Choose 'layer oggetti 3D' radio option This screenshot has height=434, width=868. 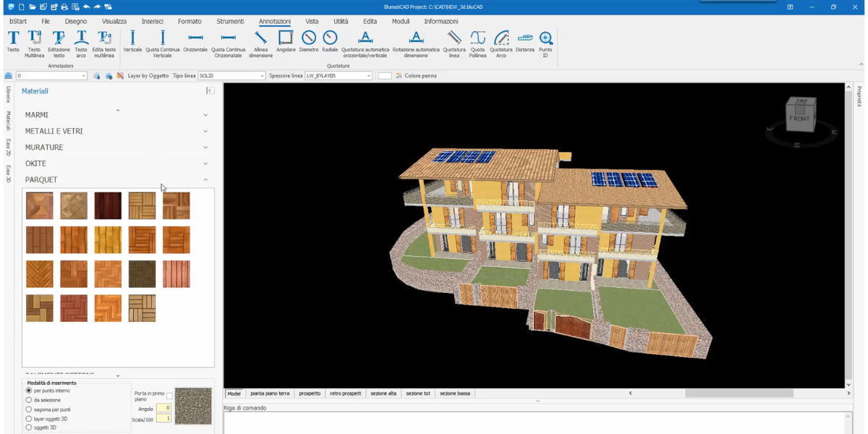(29, 419)
